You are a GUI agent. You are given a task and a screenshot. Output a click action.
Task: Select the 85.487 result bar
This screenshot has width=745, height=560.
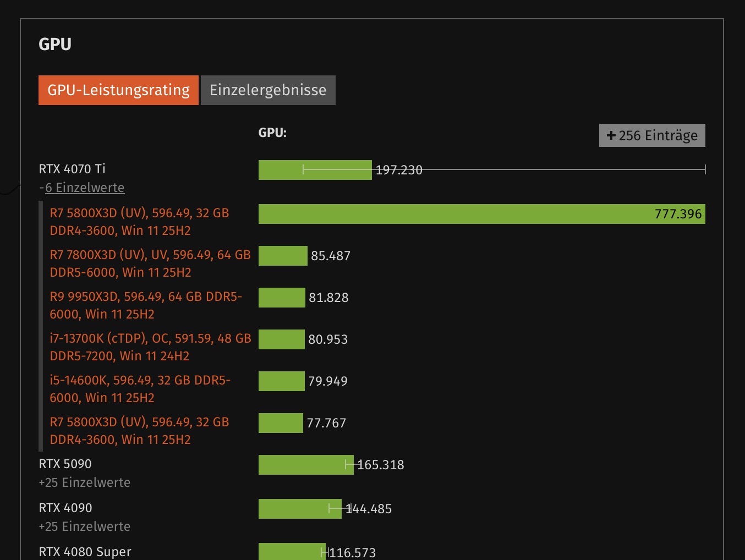tap(283, 256)
